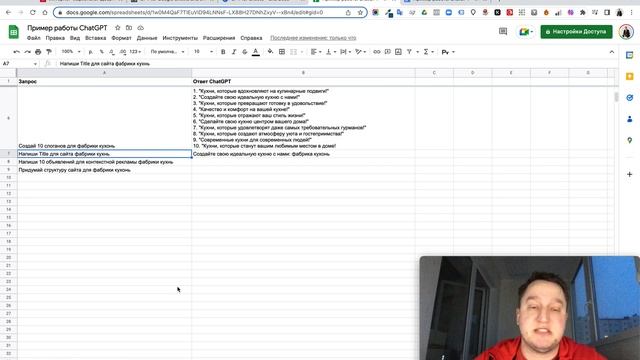The height and width of the screenshot is (360, 640).
Task: Star the document title
Action: tap(118, 28)
